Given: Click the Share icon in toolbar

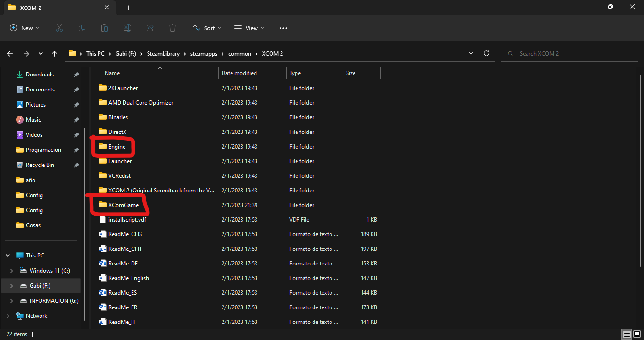Looking at the screenshot, I should coord(150,28).
